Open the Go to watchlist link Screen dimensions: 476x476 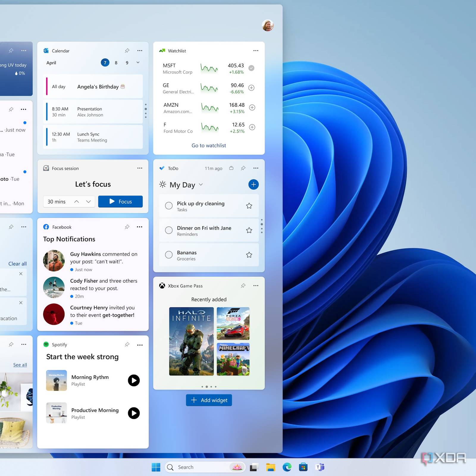pos(209,145)
